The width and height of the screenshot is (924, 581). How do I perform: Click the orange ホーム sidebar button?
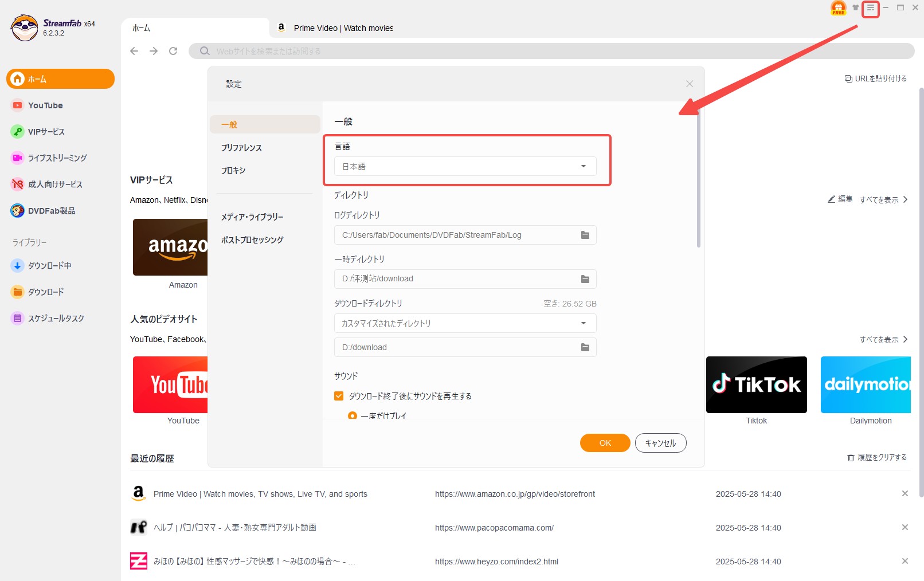click(x=60, y=78)
